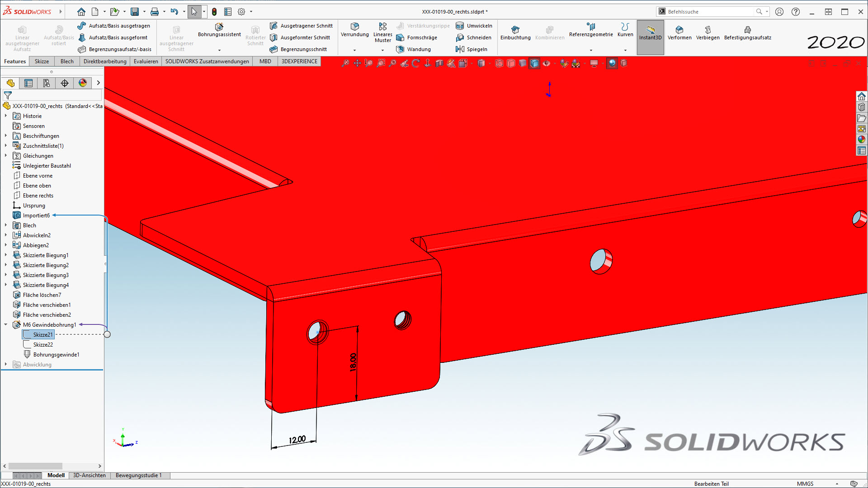The image size is (868, 488).
Task: Open Custom Properties task pane icon
Action: (862, 150)
